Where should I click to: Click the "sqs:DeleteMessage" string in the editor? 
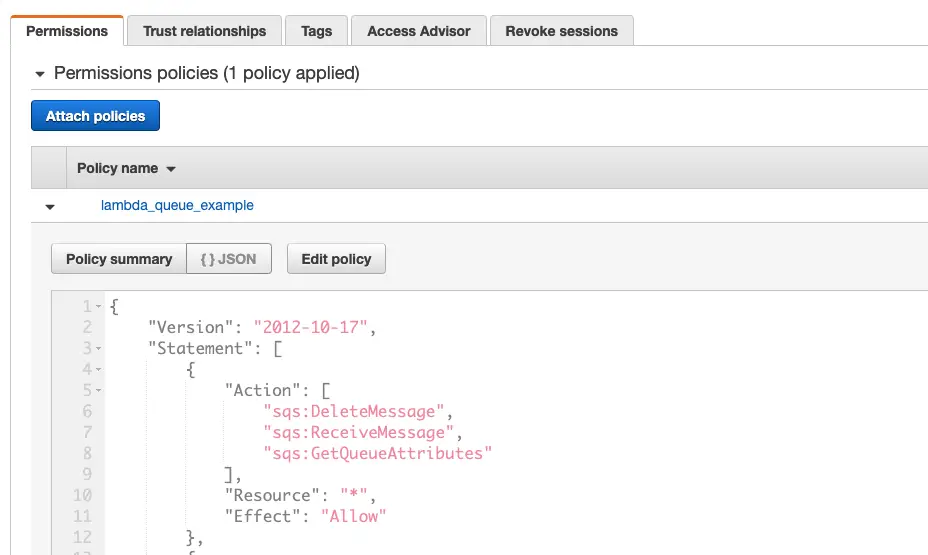pyautogui.click(x=354, y=411)
